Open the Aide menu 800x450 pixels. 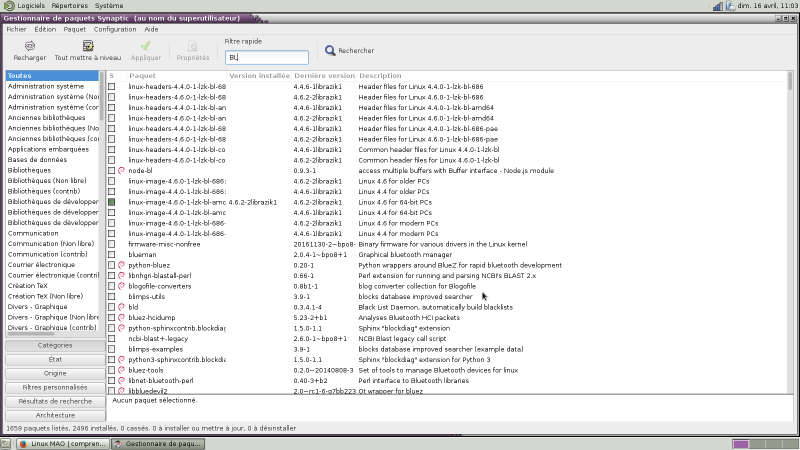click(151, 29)
